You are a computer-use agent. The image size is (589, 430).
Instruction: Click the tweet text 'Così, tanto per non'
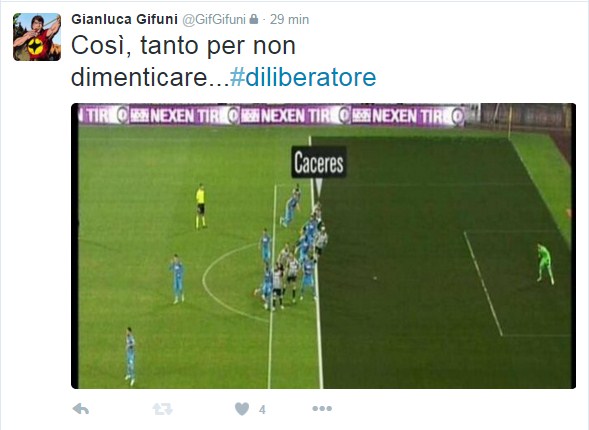(x=183, y=45)
